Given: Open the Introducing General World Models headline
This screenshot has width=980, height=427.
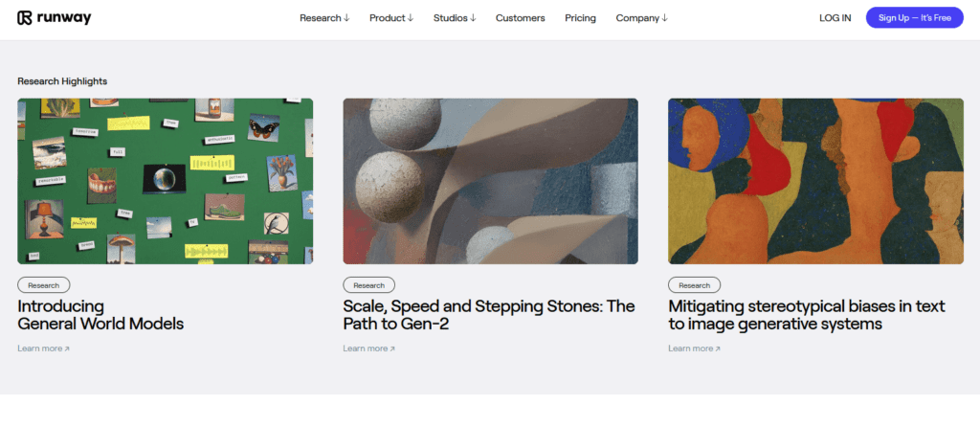Looking at the screenshot, I should pos(100,315).
